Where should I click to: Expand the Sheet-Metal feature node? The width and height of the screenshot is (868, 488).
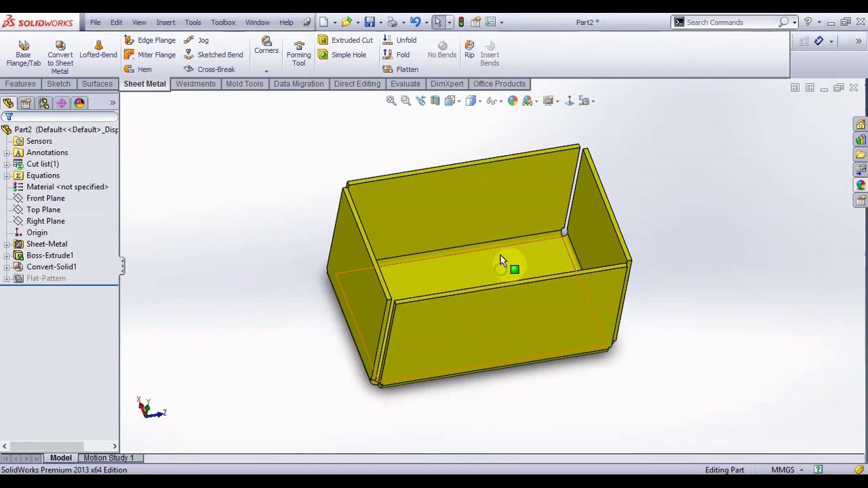click(x=7, y=244)
